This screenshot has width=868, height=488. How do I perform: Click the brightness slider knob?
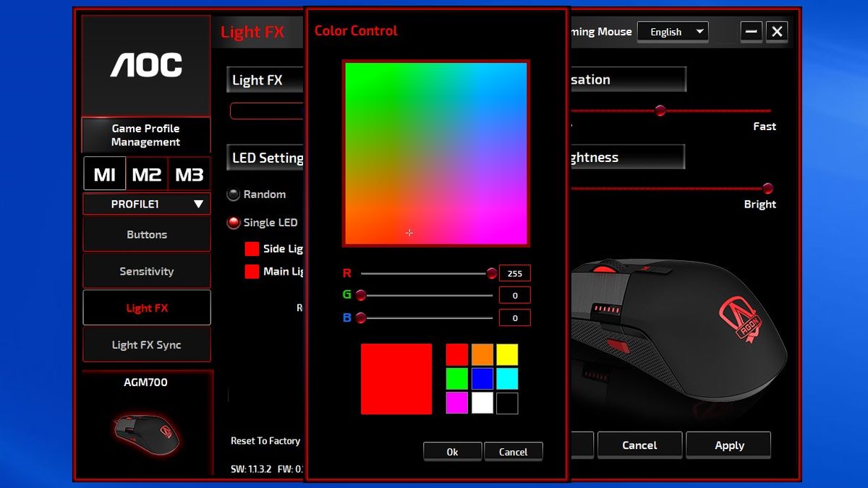[x=767, y=188]
